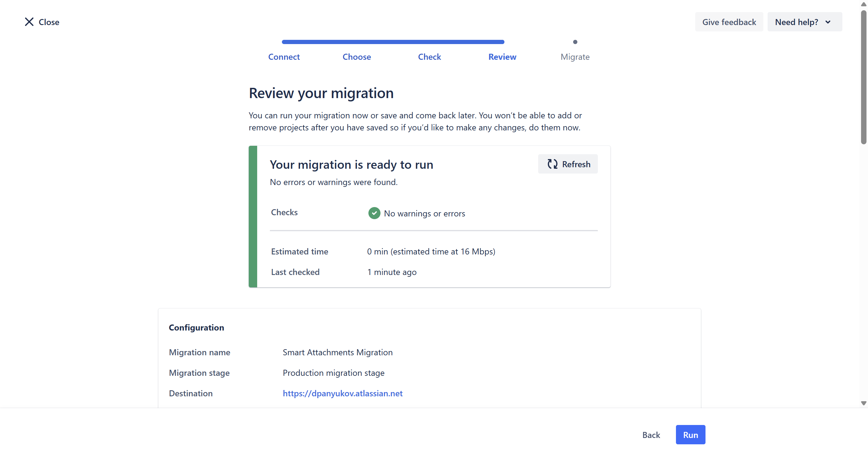Go Back to previous step
This screenshot has height=460, width=868.
[651, 435]
